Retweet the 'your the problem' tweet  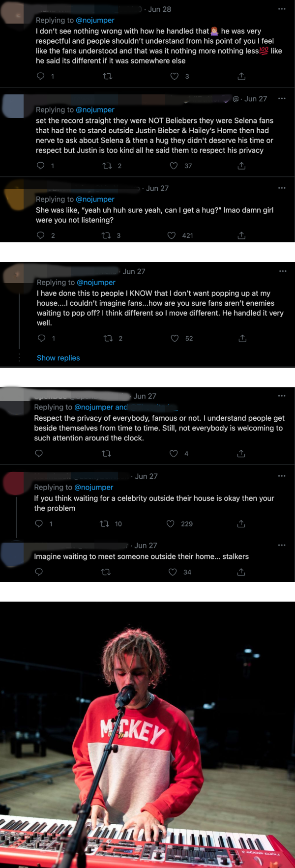[x=104, y=523]
